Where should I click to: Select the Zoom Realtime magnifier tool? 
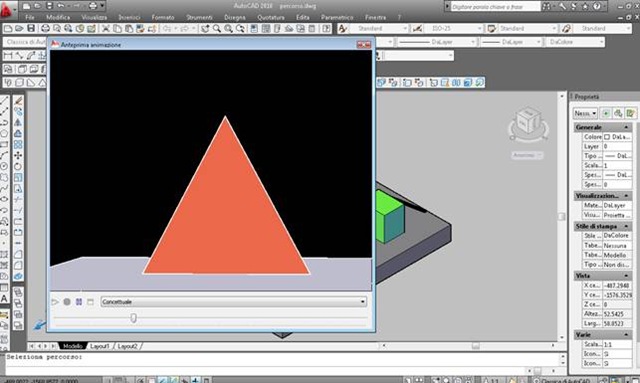click(x=217, y=28)
